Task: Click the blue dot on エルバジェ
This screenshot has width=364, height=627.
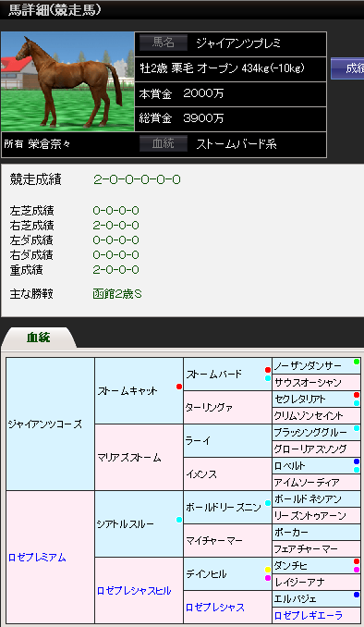Action: pyautogui.click(x=357, y=595)
